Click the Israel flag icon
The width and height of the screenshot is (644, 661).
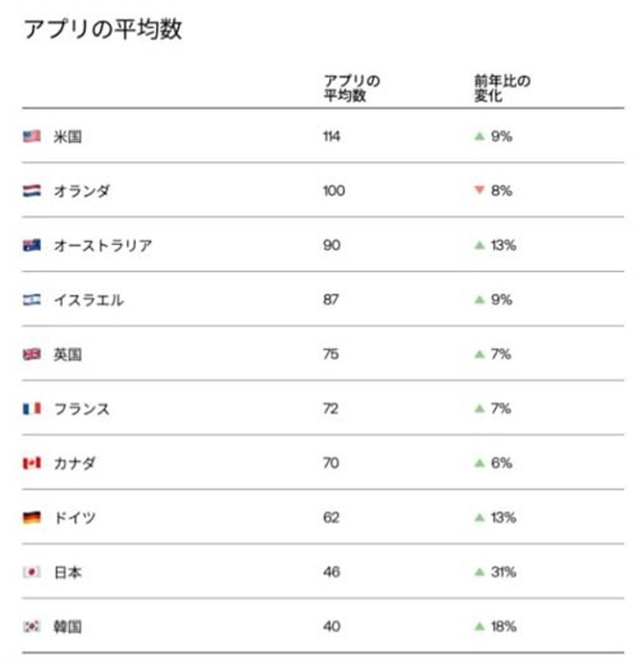[32, 299]
